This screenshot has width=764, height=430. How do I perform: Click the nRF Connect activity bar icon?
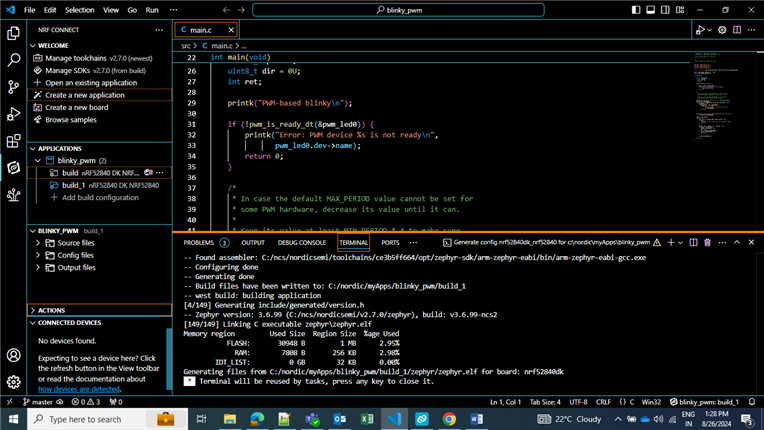[13, 168]
